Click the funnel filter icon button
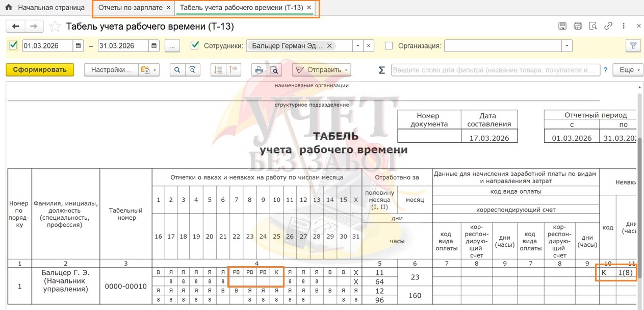The image size is (644, 310). 633,46
